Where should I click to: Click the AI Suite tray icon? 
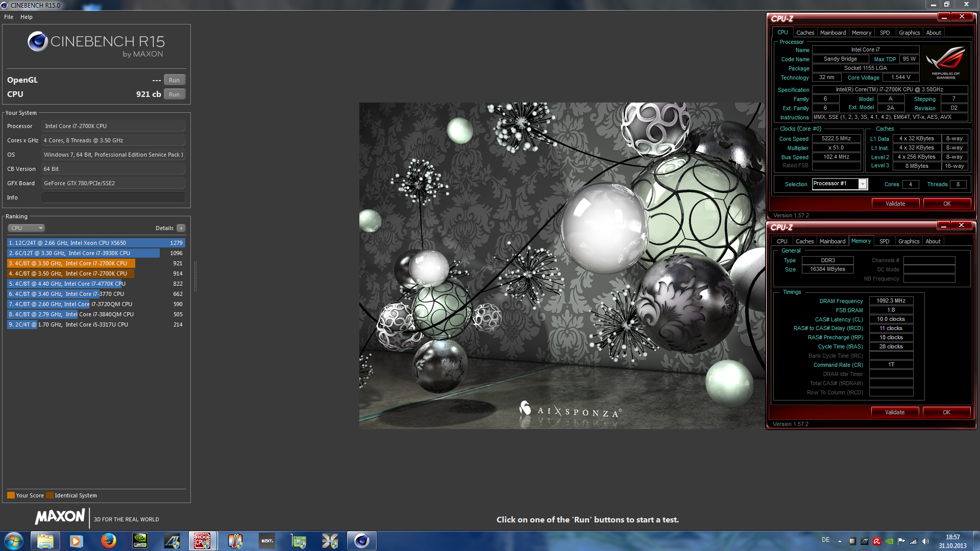click(x=864, y=541)
